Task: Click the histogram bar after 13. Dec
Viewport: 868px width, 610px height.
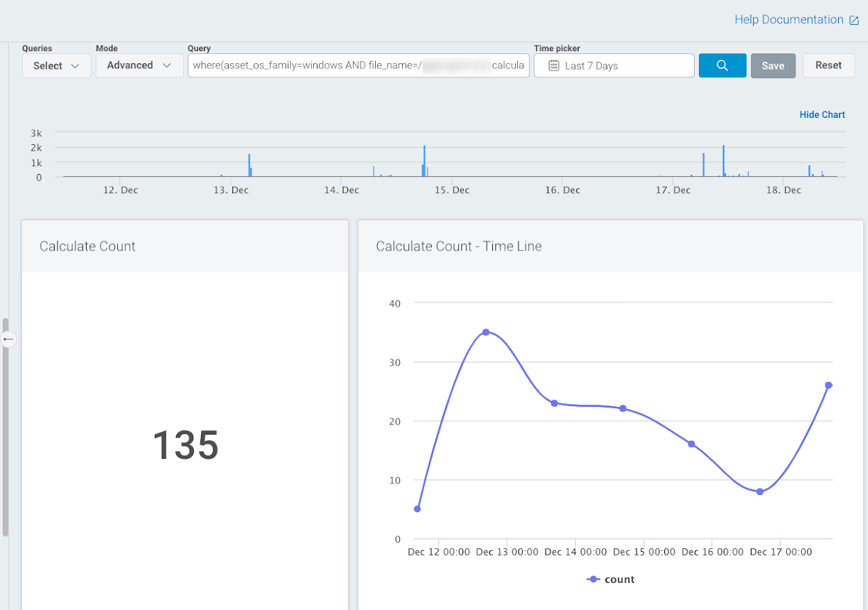Action: point(249,165)
